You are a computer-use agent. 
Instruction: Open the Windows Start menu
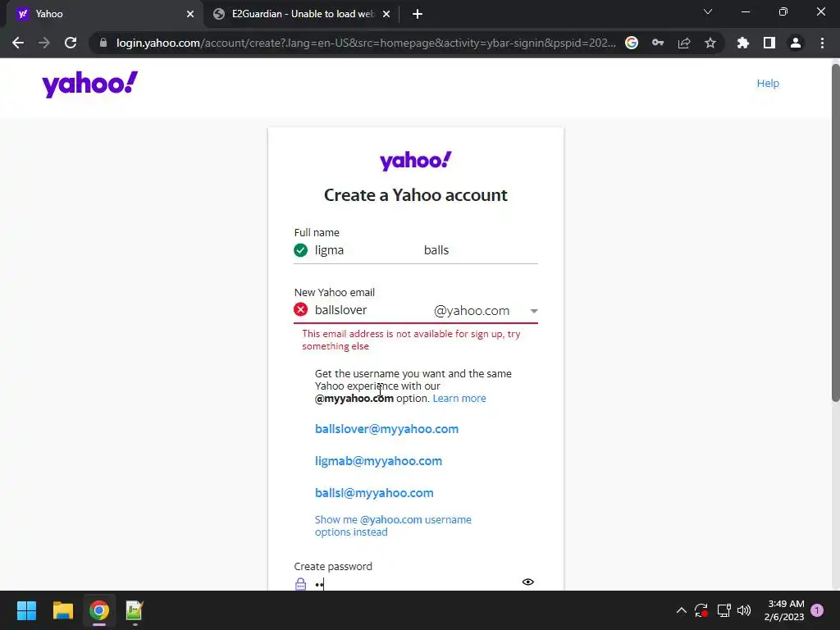coord(26,610)
